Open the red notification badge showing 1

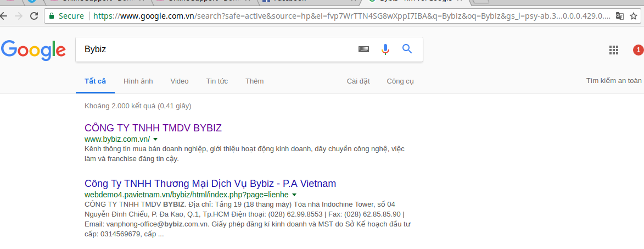638,50
